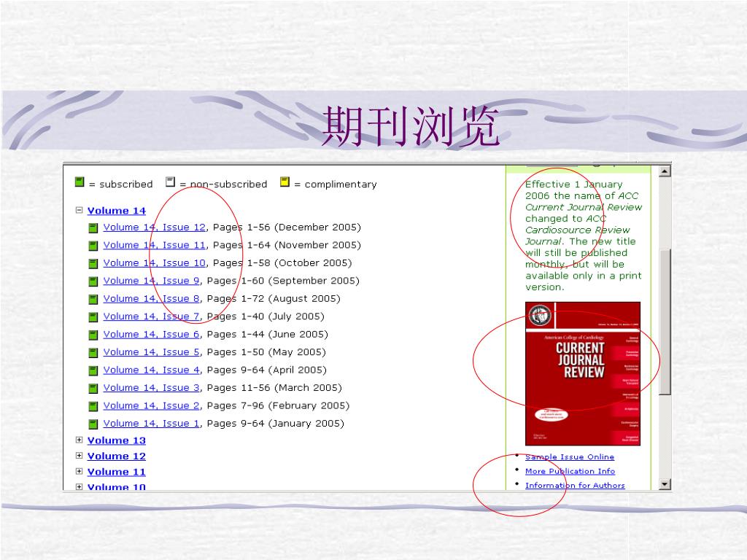Open Volume 14, Issue 12 link

tap(155, 227)
